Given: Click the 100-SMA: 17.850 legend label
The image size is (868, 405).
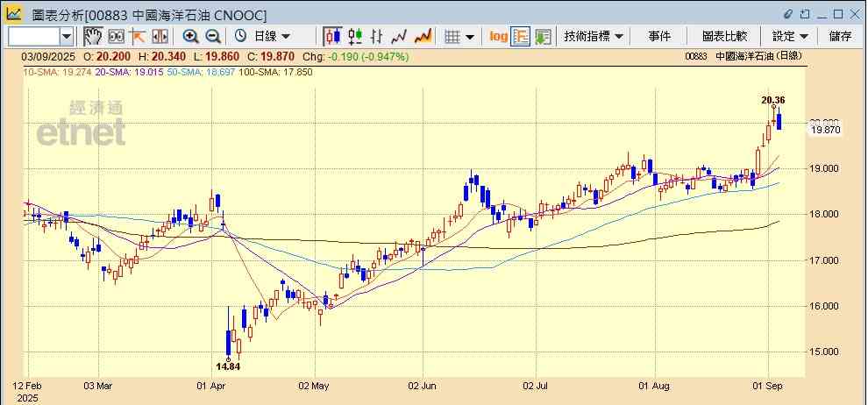Looking at the screenshot, I should tap(275, 72).
